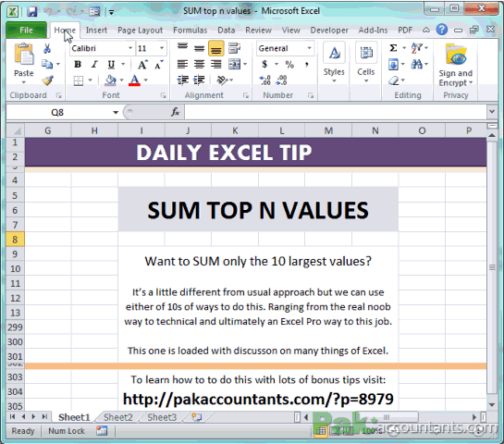Toggle Italic formatting
The width and height of the screenshot is (504, 444).
pos(94,65)
